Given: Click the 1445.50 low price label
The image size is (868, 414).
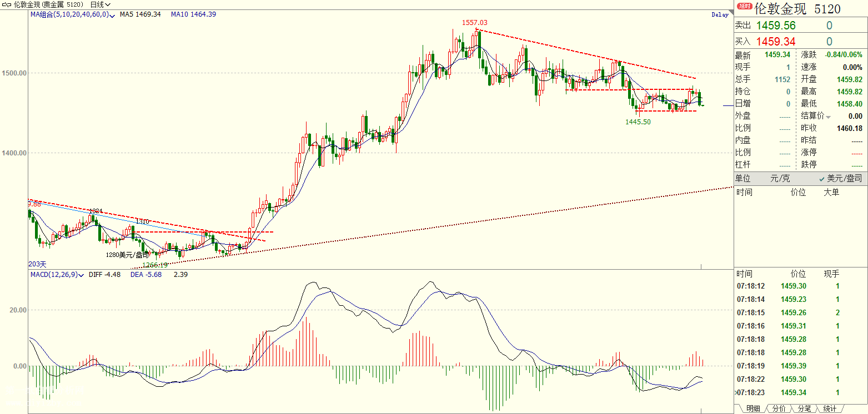Looking at the screenshot, I should (638, 122).
